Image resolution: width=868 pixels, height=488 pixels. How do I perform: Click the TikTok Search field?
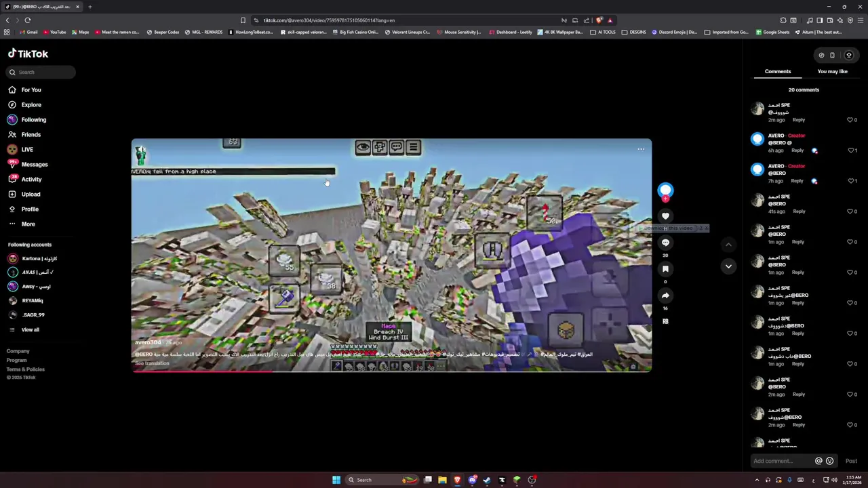click(x=42, y=72)
